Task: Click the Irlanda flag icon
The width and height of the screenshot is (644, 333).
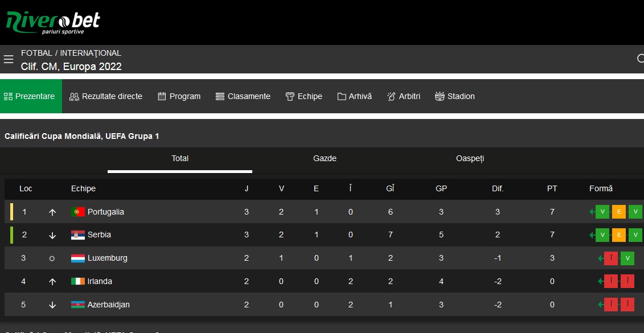Action: [x=78, y=281]
